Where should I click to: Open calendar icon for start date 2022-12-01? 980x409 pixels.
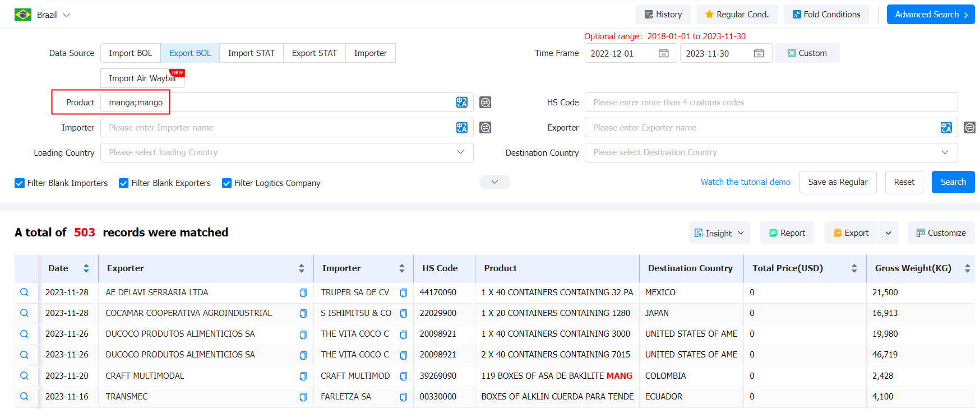pyautogui.click(x=664, y=53)
